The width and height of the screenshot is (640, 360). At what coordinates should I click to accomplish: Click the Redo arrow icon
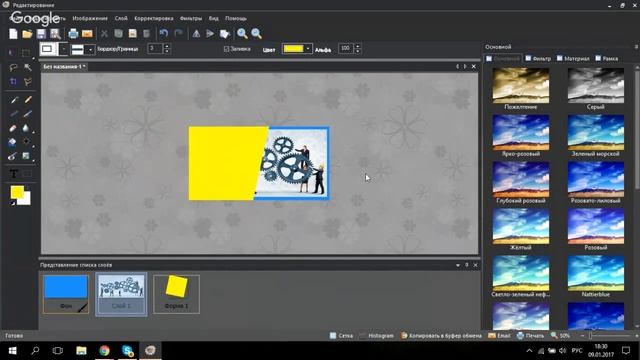178,33
